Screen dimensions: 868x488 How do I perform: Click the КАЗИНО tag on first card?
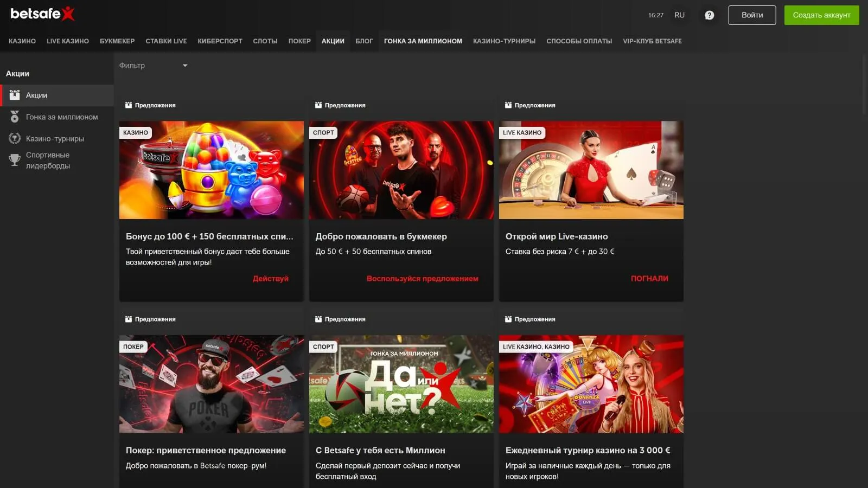click(136, 133)
